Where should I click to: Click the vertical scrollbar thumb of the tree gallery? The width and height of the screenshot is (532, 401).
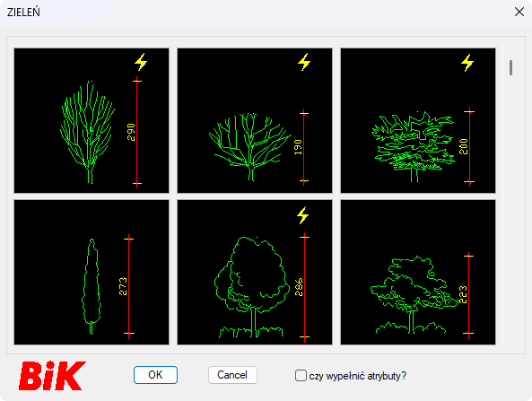coord(511,68)
